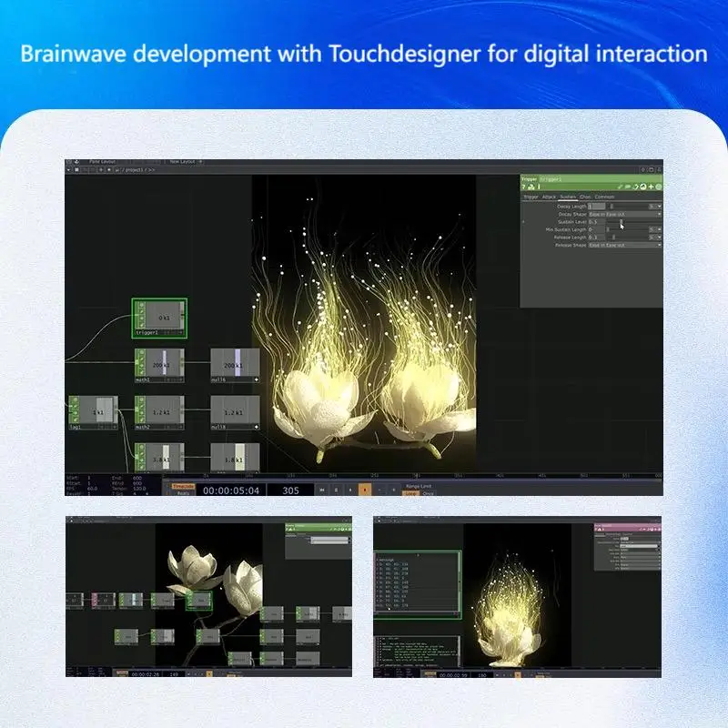Open the Release Shape dropdown
This screenshot has width=728, height=728.
tap(625, 245)
